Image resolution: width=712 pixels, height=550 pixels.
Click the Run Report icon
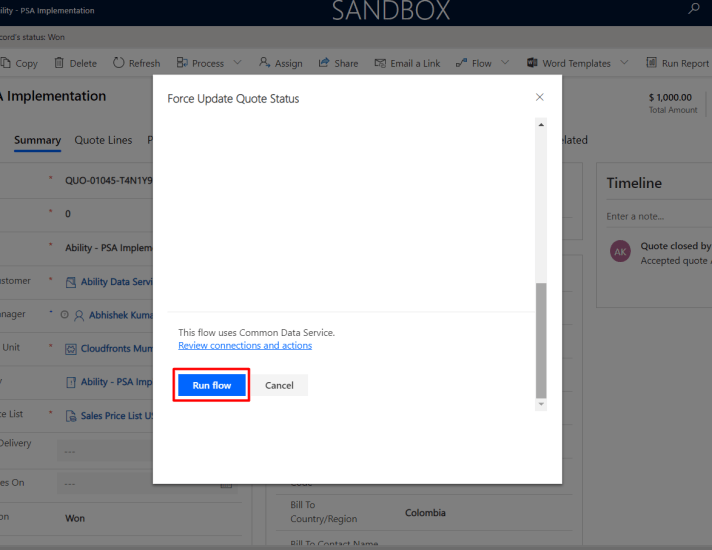651,63
